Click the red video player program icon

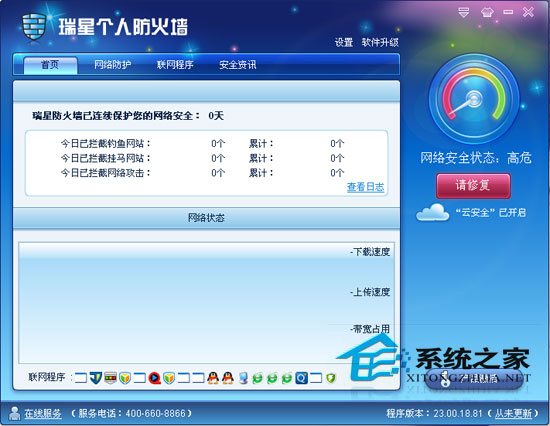coord(154,378)
